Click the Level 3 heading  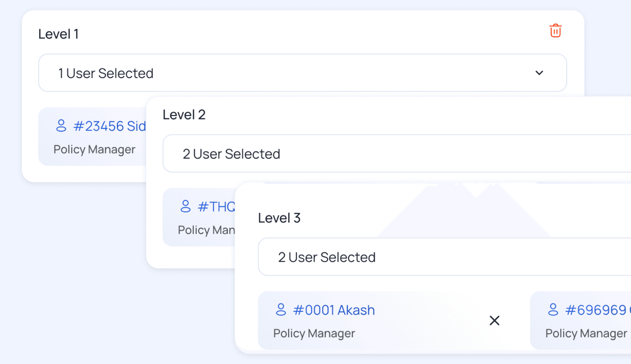[x=279, y=218]
